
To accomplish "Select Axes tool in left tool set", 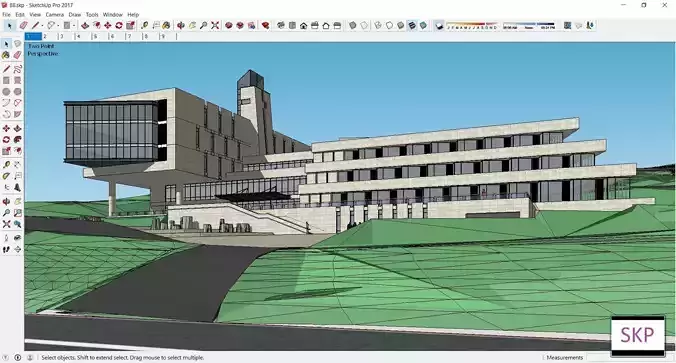I will [x=6, y=188].
